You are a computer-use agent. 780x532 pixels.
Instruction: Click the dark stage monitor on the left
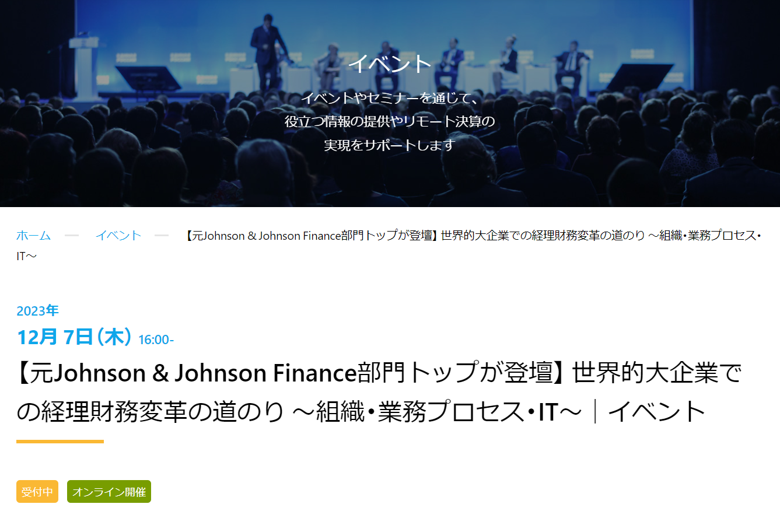(x=147, y=78)
